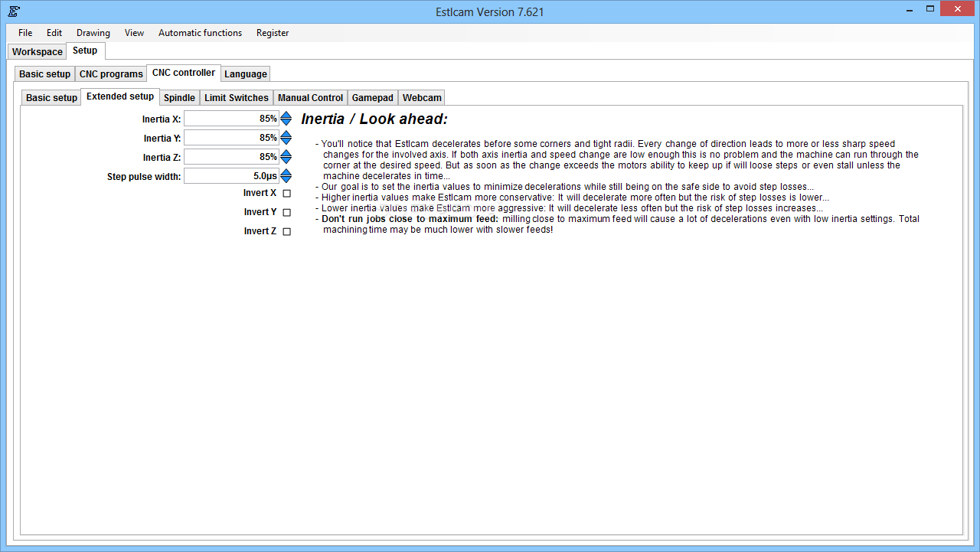Decrease the Inertia Z value with down arrow
This screenshot has height=552, width=980.
pyautogui.click(x=286, y=161)
